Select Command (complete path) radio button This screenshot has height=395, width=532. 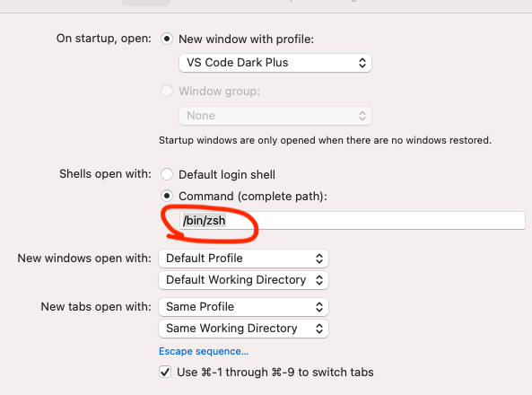(167, 196)
